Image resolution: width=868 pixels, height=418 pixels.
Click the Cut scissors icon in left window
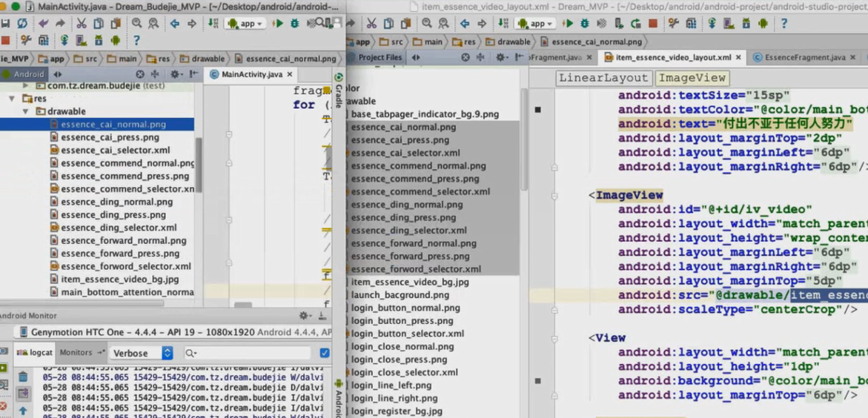[81, 24]
